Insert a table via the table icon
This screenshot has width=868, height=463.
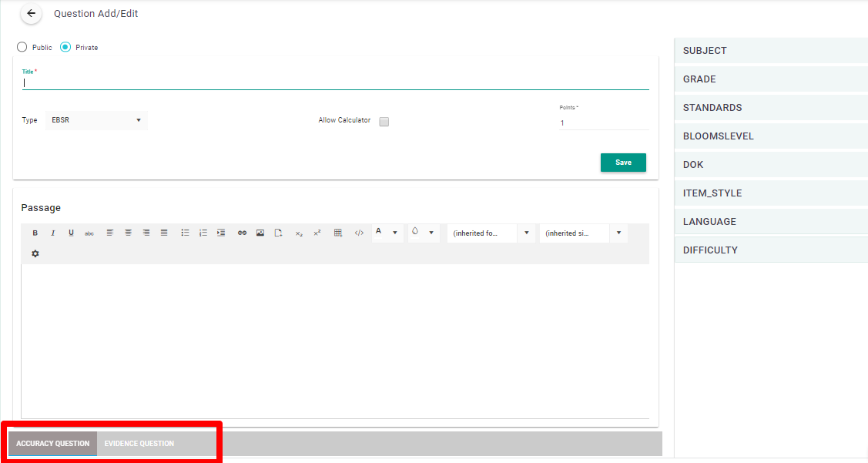[x=337, y=233]
